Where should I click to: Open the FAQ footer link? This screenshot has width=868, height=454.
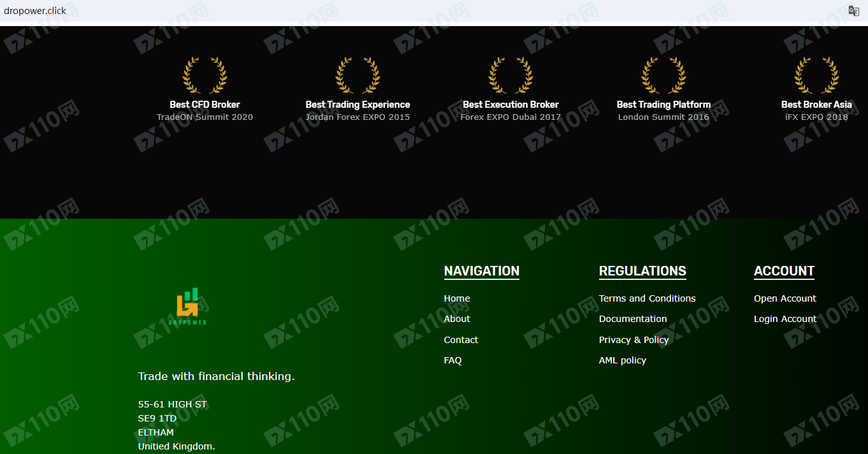pos(452,360)
